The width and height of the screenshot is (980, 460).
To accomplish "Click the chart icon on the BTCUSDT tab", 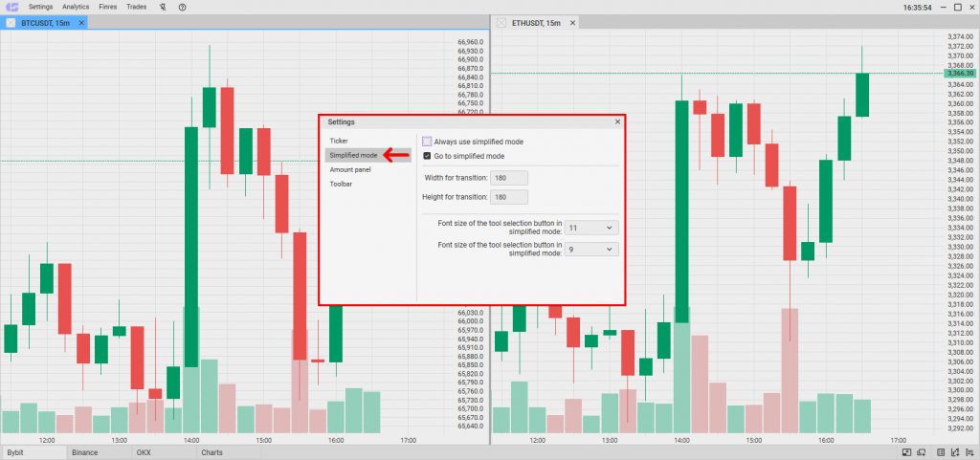I will click(10, 23).
